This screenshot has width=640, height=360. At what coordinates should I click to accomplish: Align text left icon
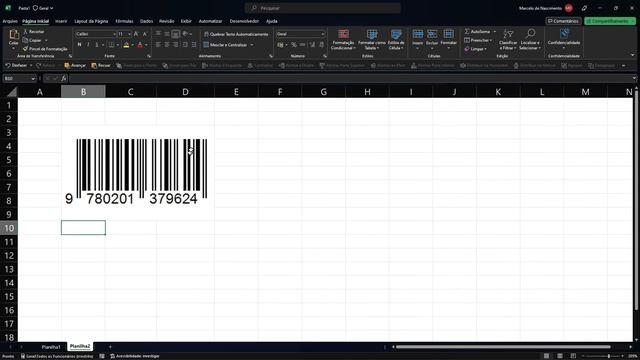[x=158, y=45]
